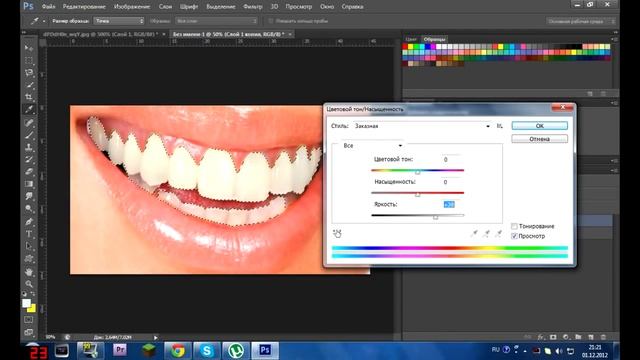
Task: Select the Pen tool
Action: coord(29,222)
